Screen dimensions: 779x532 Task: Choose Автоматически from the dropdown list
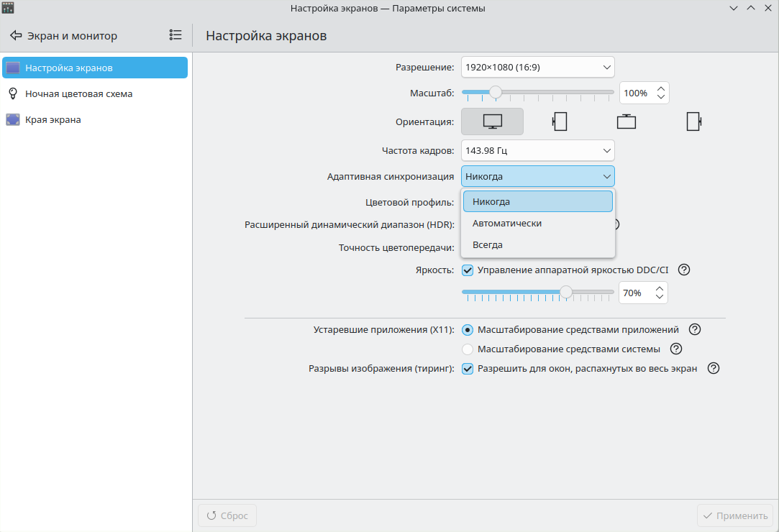pos(507,224)
